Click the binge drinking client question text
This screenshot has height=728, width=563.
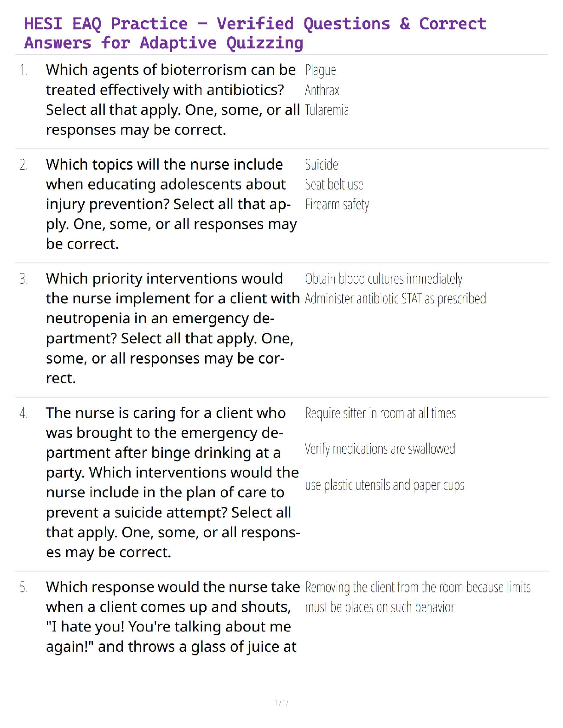(172, 482)
